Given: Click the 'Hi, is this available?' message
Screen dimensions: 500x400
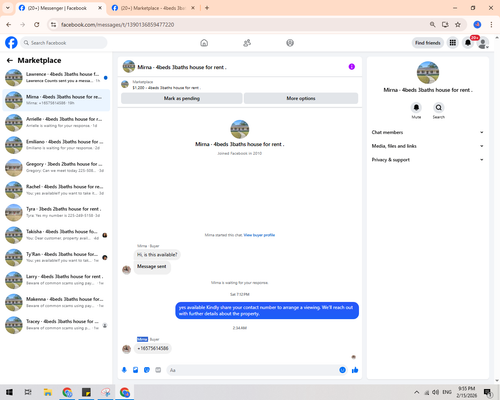Looking at the screenshot, I should pyautogui.click(x=157, y=255).
